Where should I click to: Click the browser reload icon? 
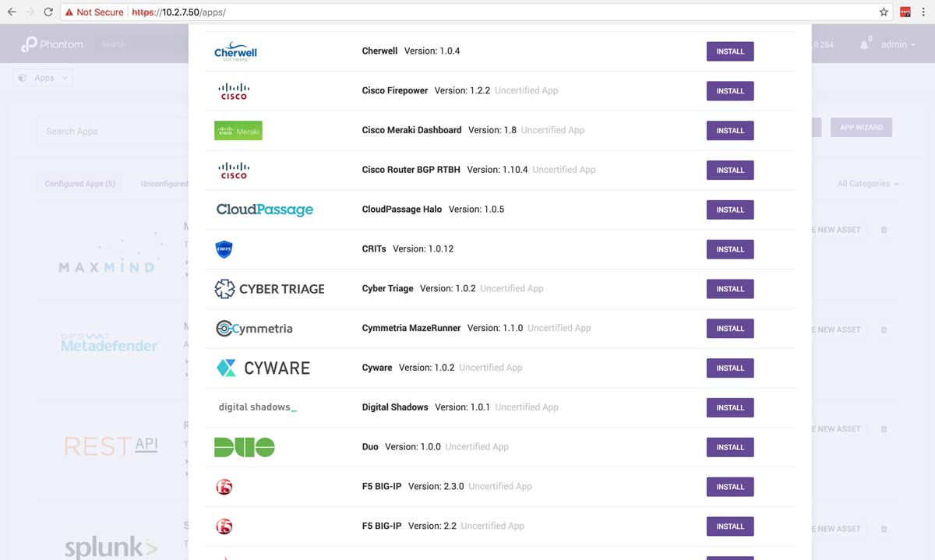coord(48,12)
